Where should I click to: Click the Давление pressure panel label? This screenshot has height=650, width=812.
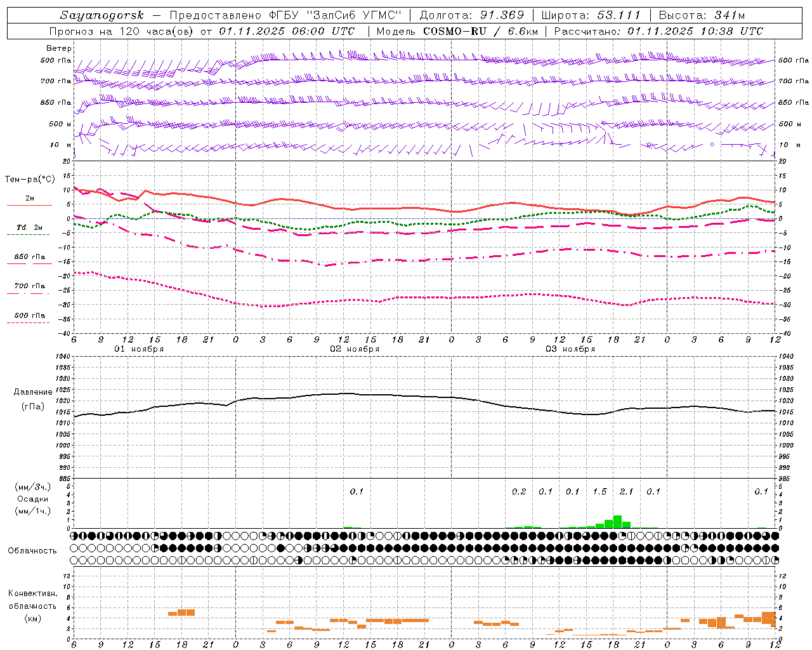(x=33, y=392)
